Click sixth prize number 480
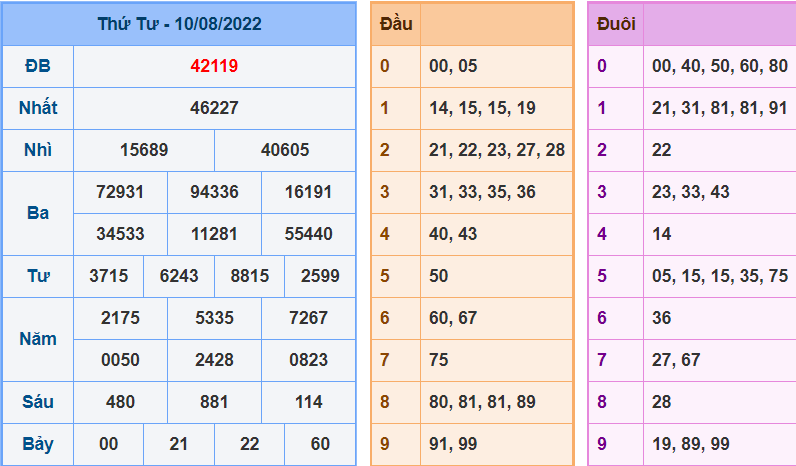 coord(120,402)
